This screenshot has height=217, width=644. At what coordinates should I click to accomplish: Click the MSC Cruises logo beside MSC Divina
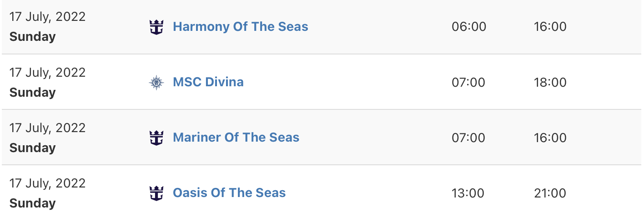(x=156, y=83)
